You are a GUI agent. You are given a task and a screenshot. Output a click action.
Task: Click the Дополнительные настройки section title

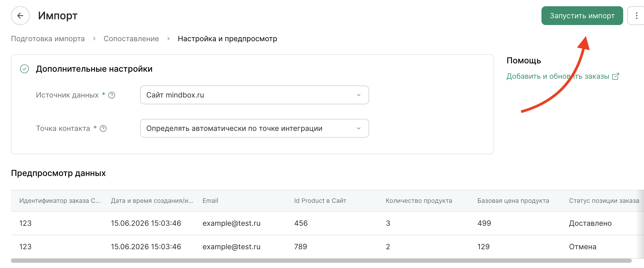[94, 69]
